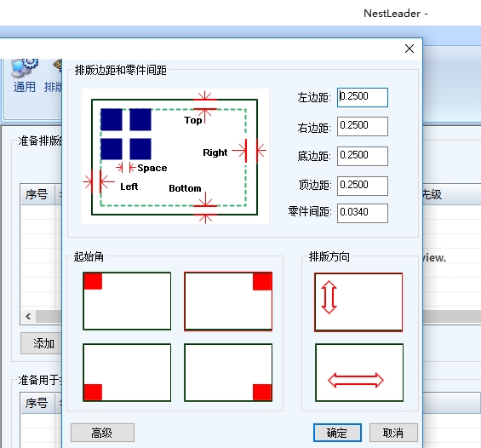Click the lower 序号 column header
The height and width of the screenshot is (448, 481).
point(37,403)
